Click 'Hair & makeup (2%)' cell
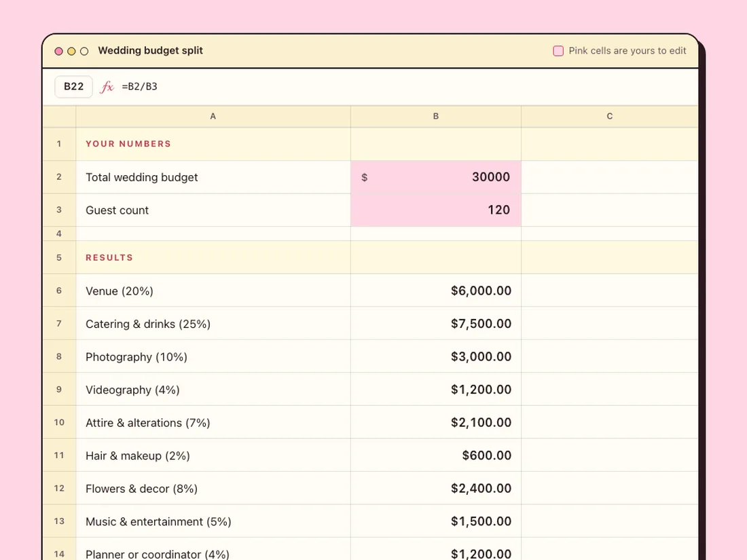Screen dimensions: 747x560 pyautogui.click(x=213, y=455)
